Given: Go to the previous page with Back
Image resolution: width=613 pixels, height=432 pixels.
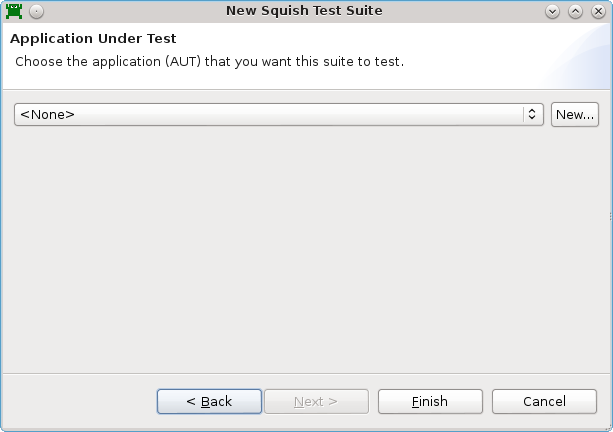Looking at the screenshot, I should tap(209, 401).
